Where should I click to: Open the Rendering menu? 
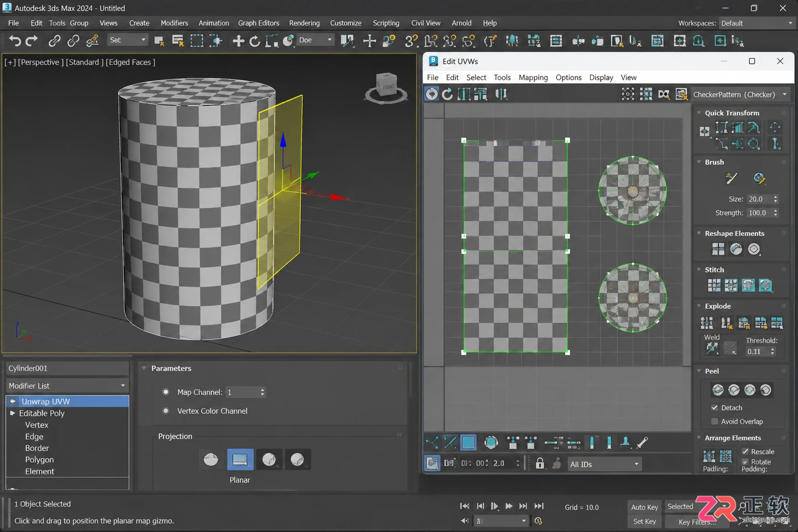304,23
